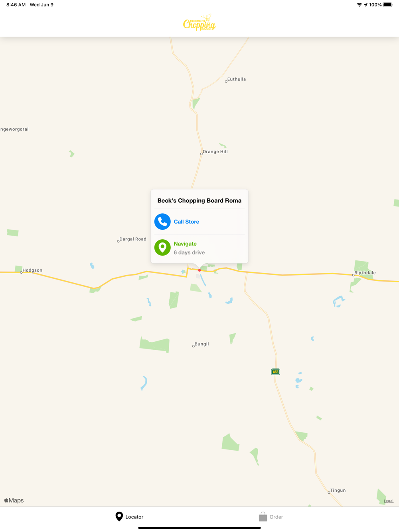Open the Legal link on the map
This screenshot has width=399, height=532.
[389, 501]
